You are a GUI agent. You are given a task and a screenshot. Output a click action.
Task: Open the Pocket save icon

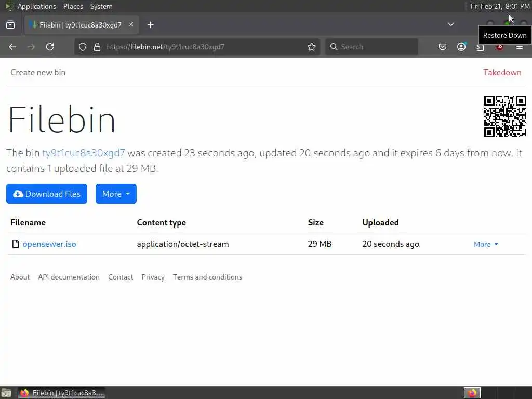click(443, 47)
